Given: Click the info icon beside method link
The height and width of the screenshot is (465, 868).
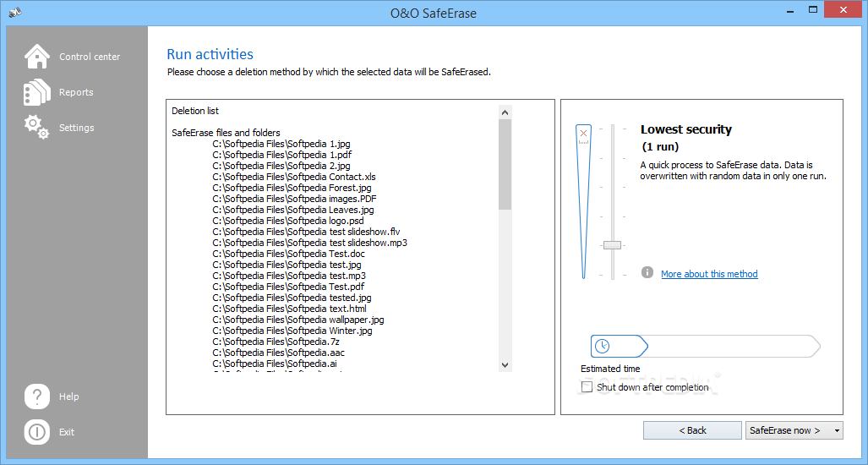Looking at the screenshot, I should [x=647, y=273].
